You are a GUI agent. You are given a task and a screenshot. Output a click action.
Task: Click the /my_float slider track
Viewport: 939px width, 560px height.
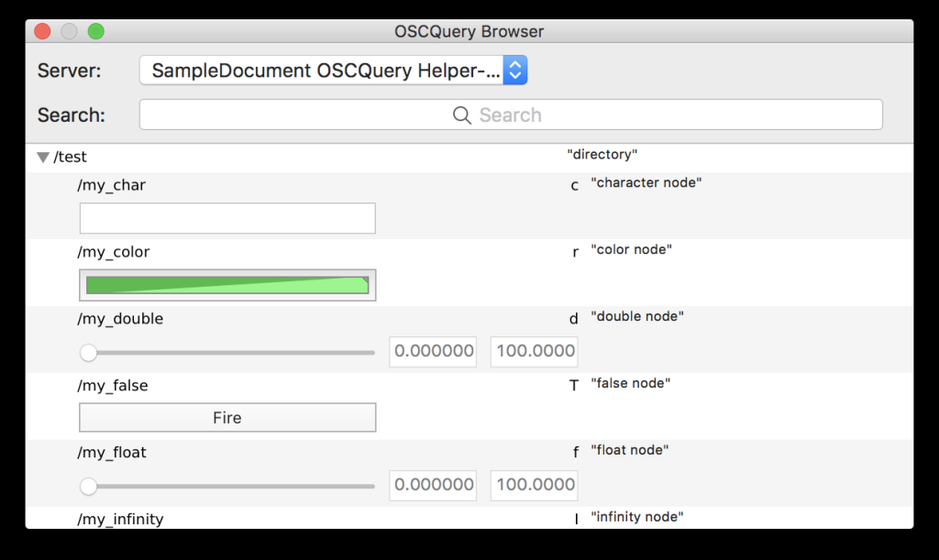229,486
